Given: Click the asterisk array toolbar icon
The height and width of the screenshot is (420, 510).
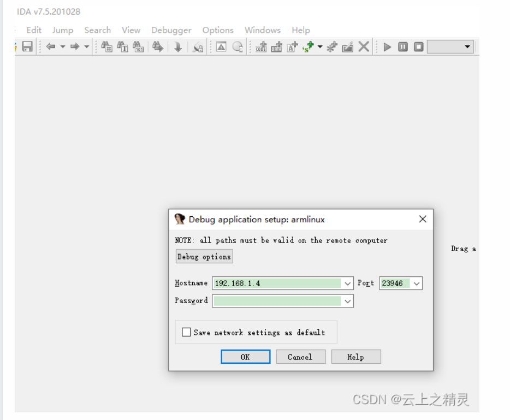Looking at the screenshot, I should 332,47.
